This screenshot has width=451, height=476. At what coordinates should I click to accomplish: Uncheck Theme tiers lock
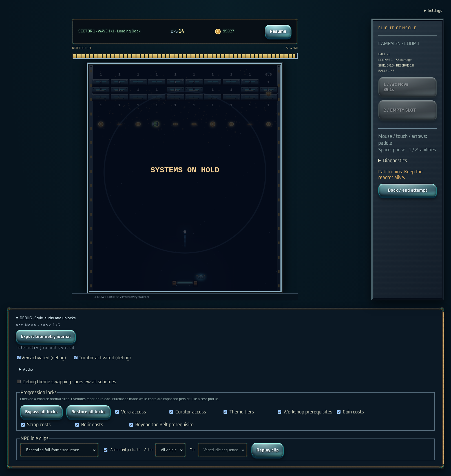225,412
